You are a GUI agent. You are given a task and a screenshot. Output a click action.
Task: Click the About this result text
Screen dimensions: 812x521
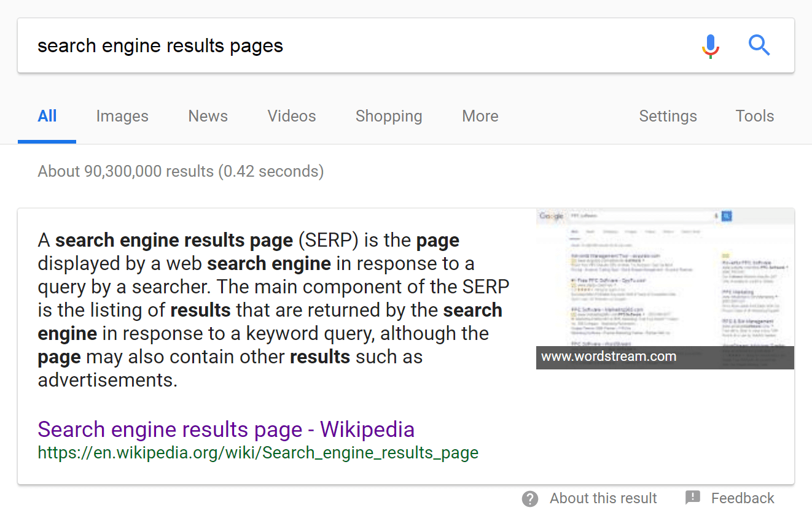point(603,498)
